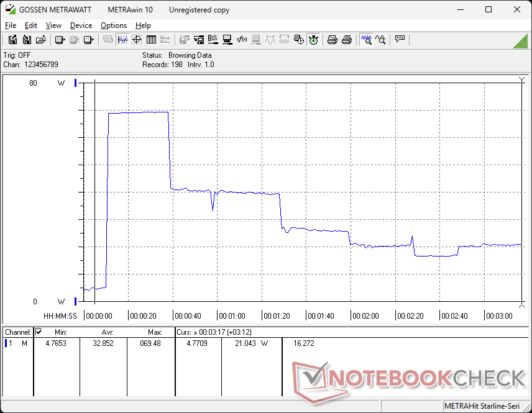Toggle the green stopwatch timer icon
Screen dimensions: 532x413
point(314,40)
